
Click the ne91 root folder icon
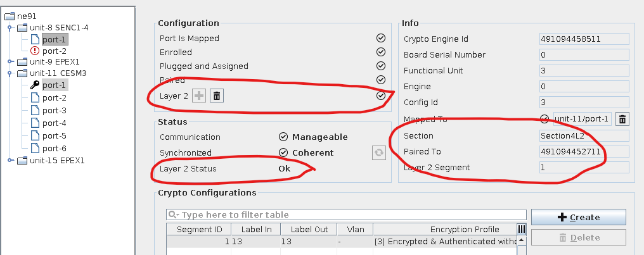[9, 16]
